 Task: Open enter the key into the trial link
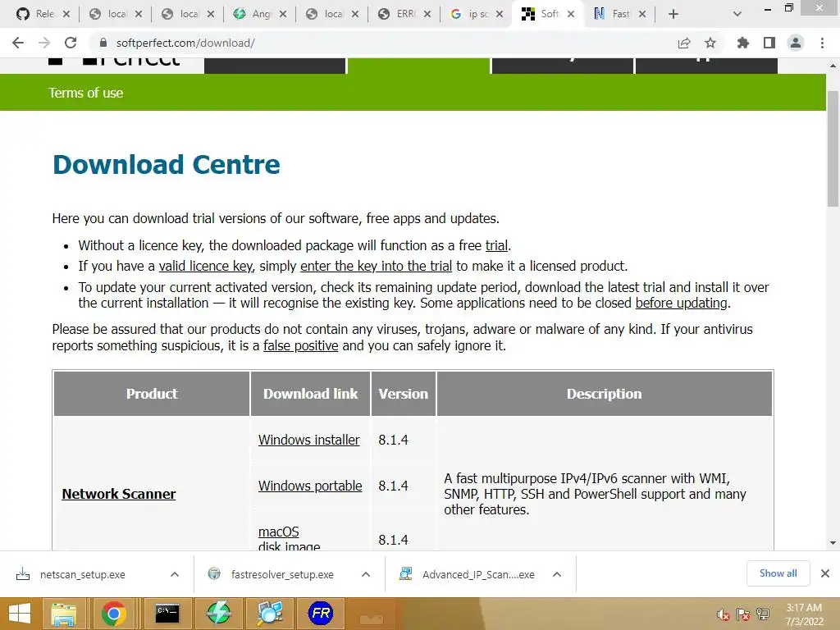click(x=376, y=267)
